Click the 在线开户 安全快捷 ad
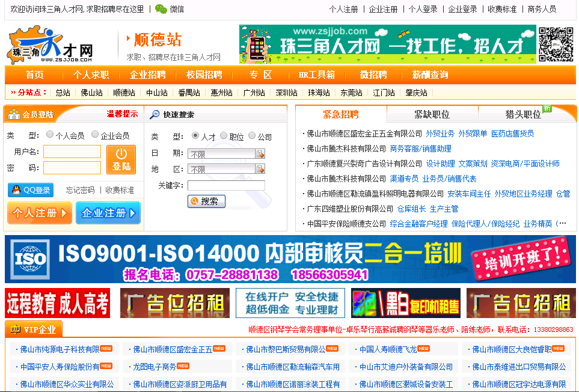The height and width of the screenshot is (392, 579). coord(290,303)
